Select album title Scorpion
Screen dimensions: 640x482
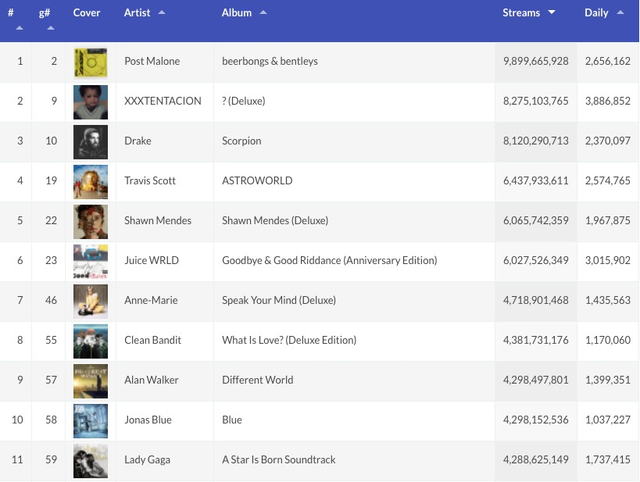(242, 141)
